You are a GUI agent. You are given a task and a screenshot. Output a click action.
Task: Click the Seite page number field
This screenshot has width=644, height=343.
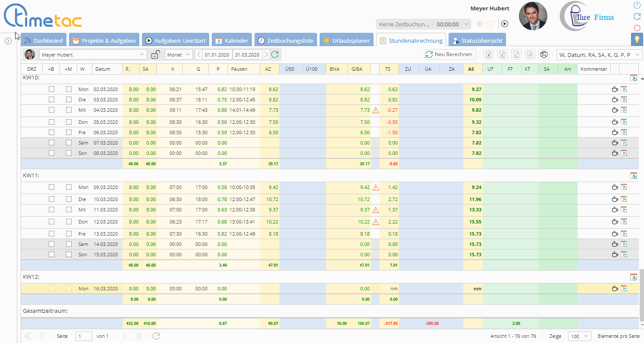click(x=84, y=336)
